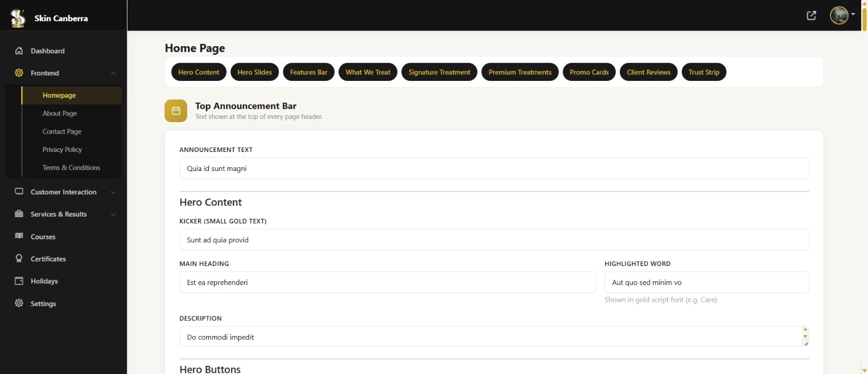Open the Terms & Conditions submenu item
This screenshot has height=374, width=868.
tap(71, 168)
